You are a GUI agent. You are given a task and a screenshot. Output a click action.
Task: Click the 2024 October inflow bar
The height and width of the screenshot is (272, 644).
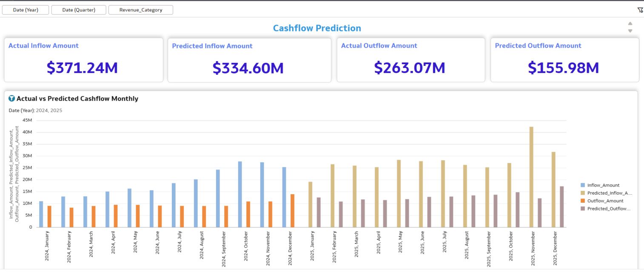(x=240, y=194)
